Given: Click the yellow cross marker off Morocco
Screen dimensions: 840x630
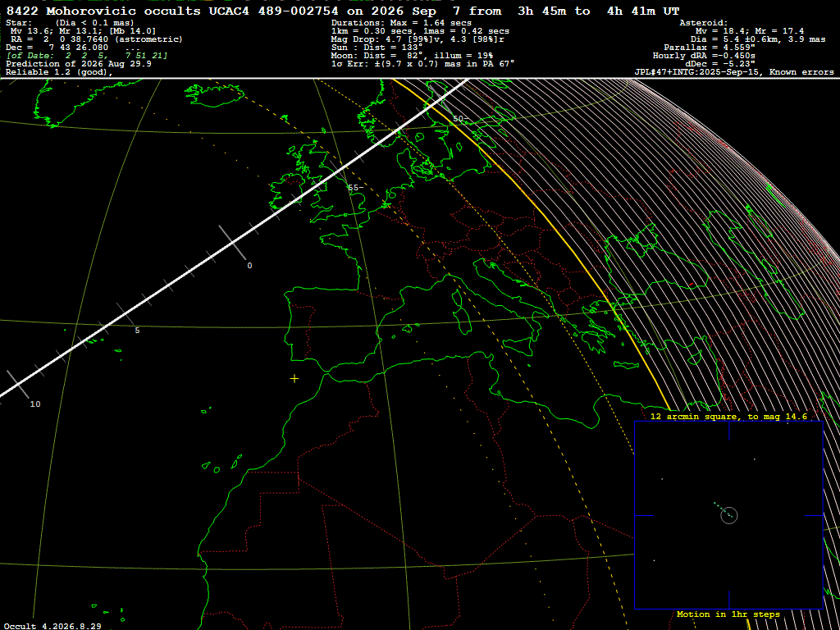Looking at the screenshot, I should pos(294,379).
